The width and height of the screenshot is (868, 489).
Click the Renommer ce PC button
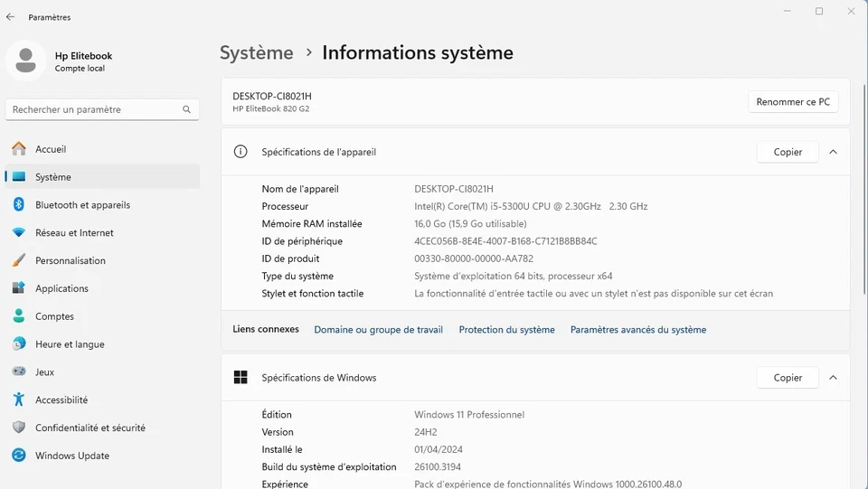click(x=793, y=102)
